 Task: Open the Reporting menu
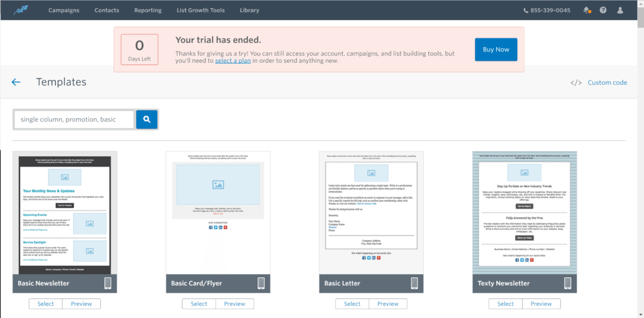(x=148, y=10)
